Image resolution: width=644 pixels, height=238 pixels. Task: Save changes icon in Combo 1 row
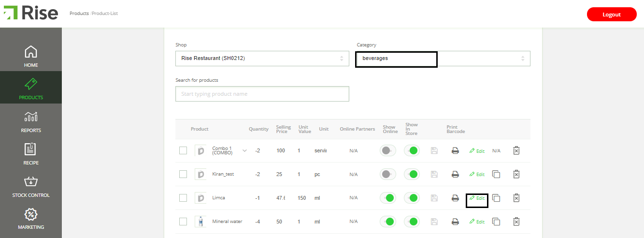(434, 151)
